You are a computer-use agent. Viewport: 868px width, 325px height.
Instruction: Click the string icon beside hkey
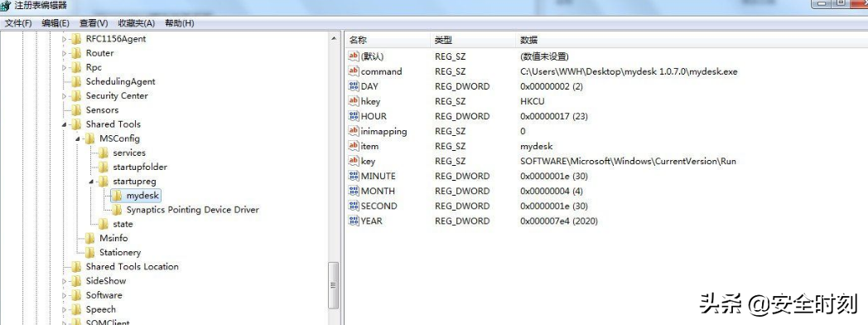coord(354,101)
